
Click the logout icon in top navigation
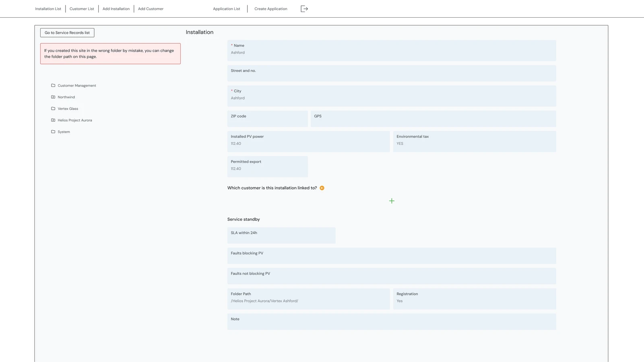304,9
